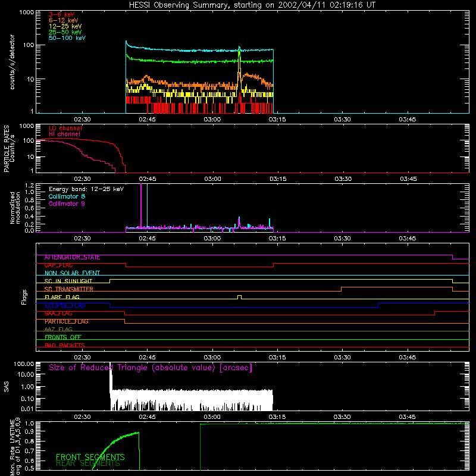Screen dimensions: 476x476
Task: Click the A4Z_FLAG label
Action: 58,330
